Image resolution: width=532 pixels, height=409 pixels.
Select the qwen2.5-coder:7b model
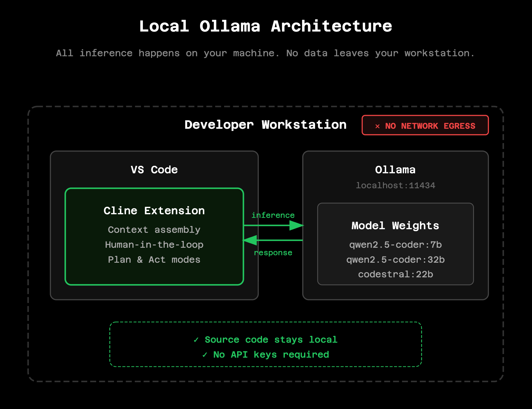click(x=395, y=245)
